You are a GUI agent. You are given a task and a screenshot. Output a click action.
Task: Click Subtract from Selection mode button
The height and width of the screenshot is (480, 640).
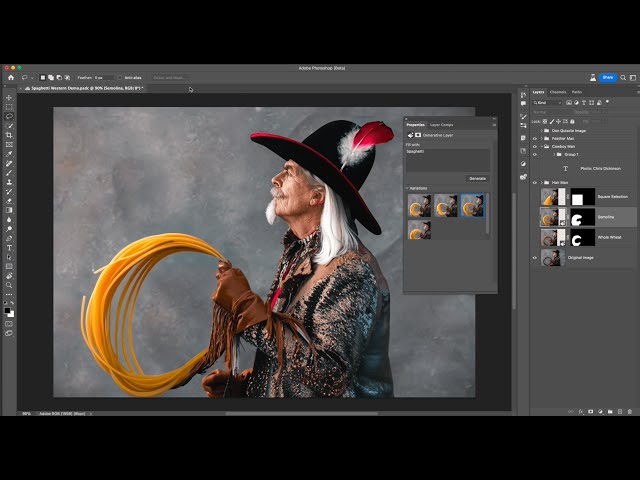click(x=59, y=78)
